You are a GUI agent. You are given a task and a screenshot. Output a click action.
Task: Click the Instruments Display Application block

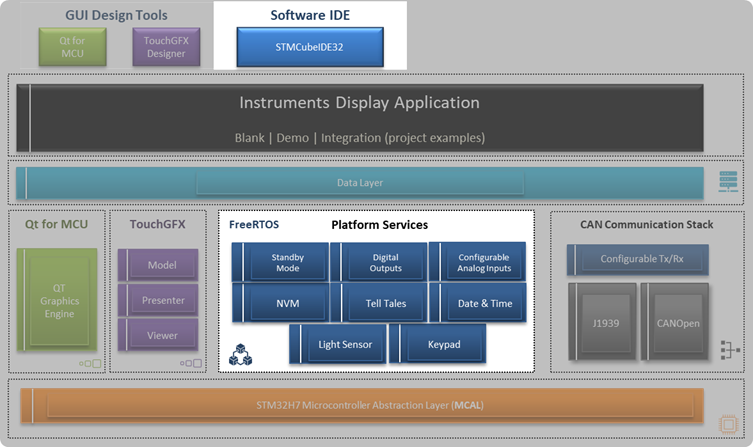pyautogui.click(x=360, y=118)
